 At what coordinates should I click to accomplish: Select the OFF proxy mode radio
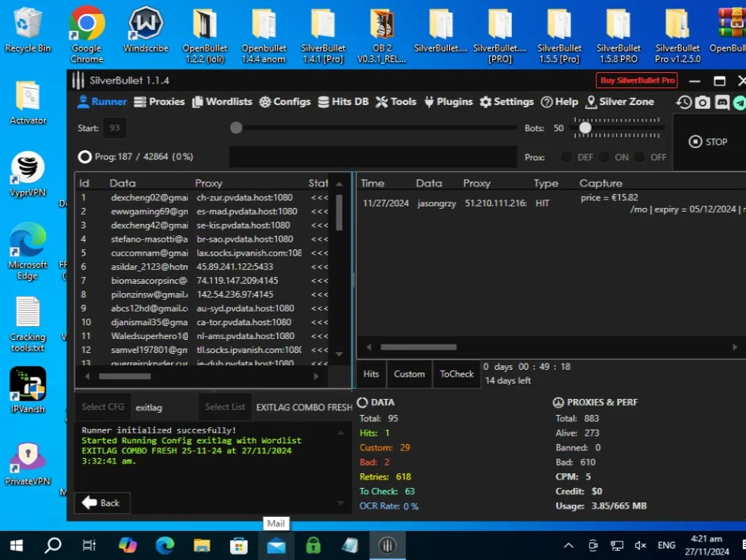coord(639,156)
